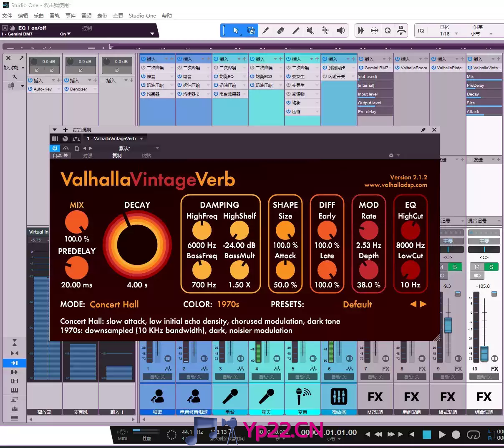Click the 播放器 mixer channel icon
This screenshot has height=448, width=504.
pyautogui.click(x=339, y=396)
